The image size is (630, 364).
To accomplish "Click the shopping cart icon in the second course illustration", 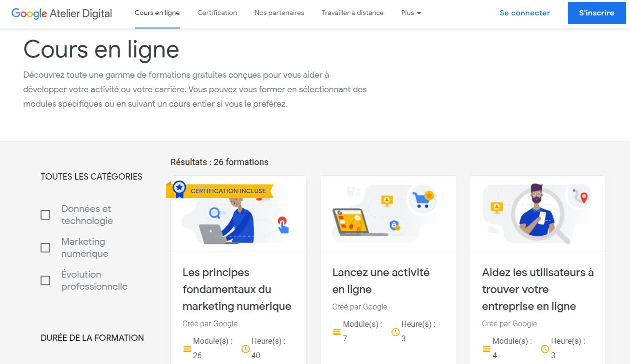I will click(422, 198).
